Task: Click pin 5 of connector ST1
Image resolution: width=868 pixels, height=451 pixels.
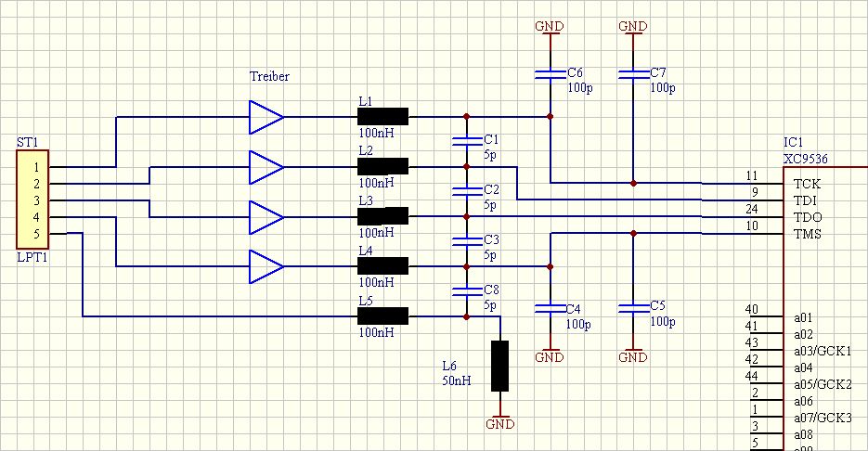Action: 36,234
